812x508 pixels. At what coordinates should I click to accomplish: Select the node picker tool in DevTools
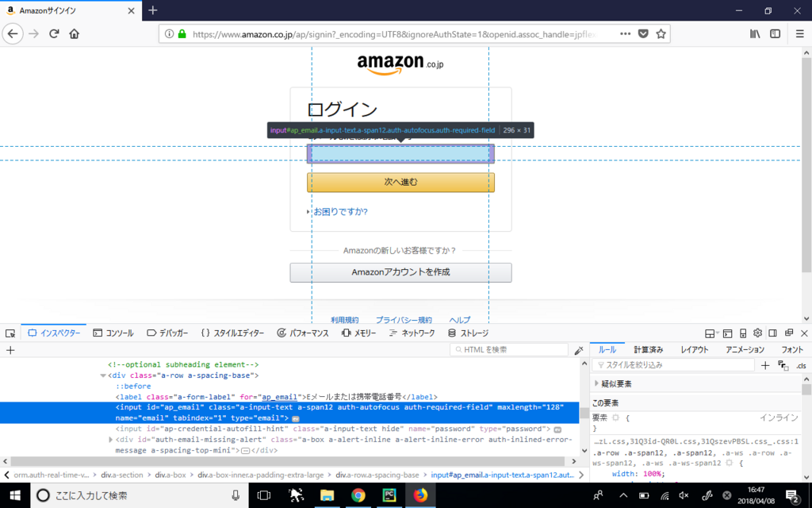(10, 333)
